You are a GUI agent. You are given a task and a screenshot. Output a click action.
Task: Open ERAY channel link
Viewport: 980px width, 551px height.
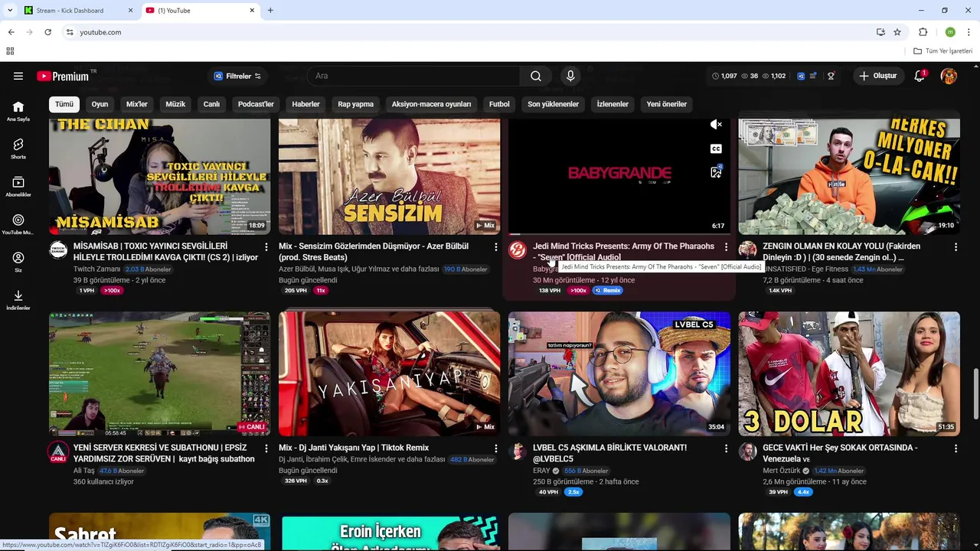pos(541,471)
